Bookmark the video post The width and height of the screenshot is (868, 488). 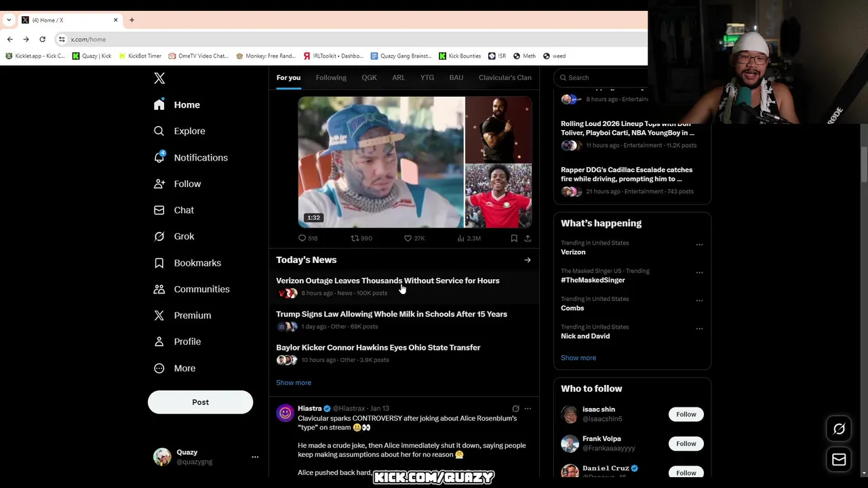pos(514,238)
